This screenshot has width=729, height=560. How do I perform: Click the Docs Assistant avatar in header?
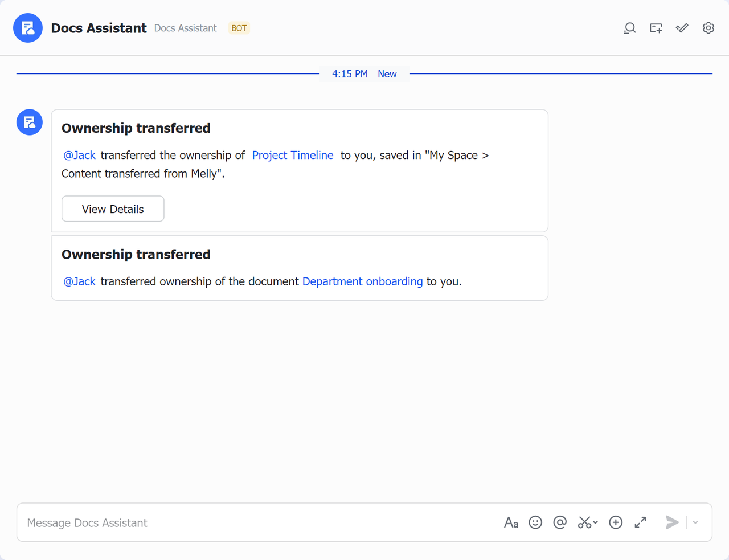(28, 28)
